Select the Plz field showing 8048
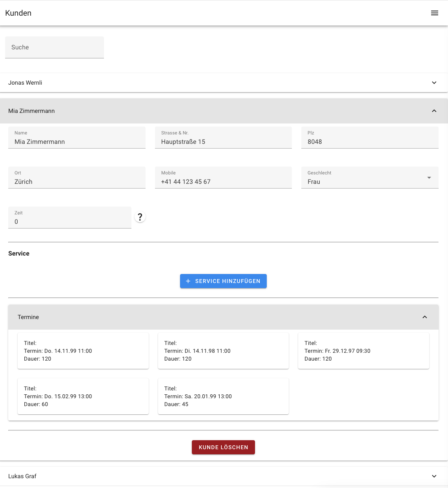 click(370, 142)
